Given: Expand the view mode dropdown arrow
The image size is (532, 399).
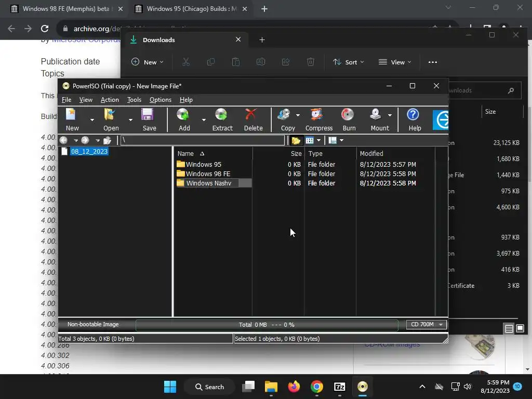Looking at the screenshot, I should pyautogui.click(x=318, y=140).
